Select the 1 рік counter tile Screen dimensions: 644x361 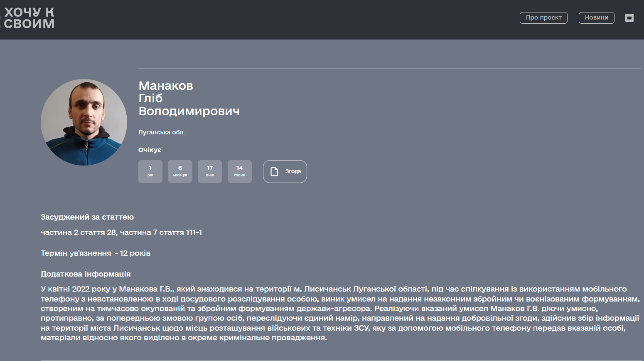point(150,171)
